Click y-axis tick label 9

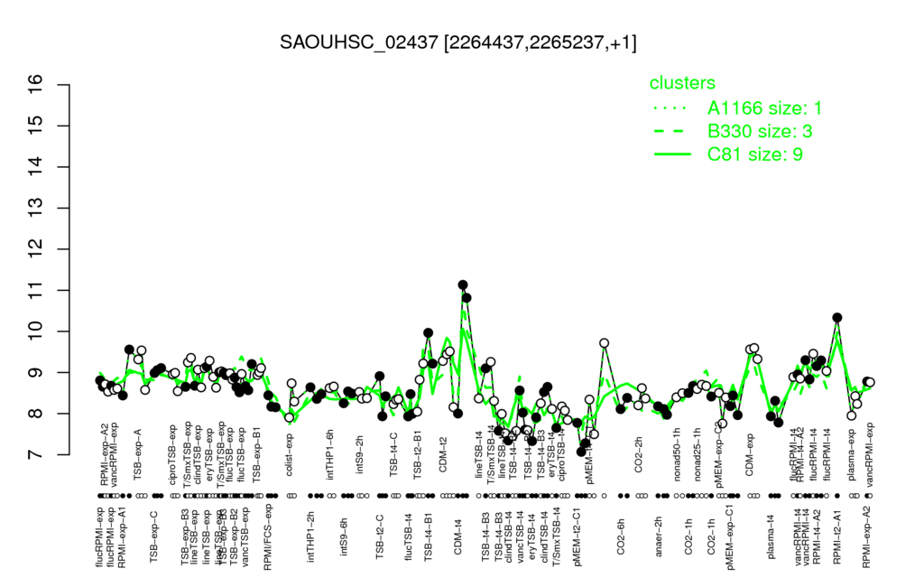click(35, 372)
